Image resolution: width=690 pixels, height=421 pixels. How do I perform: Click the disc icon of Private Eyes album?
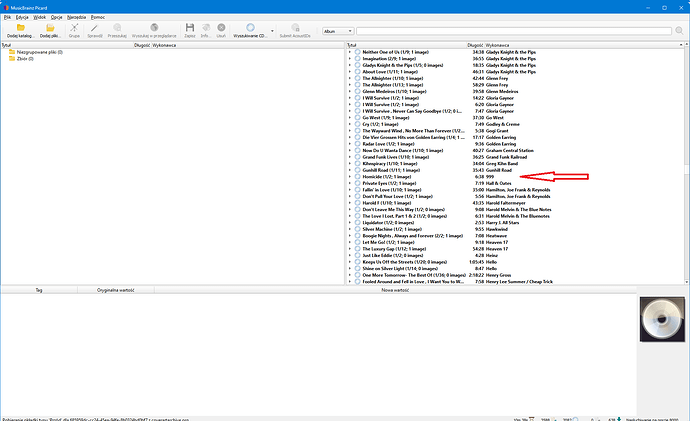point(357,183)
